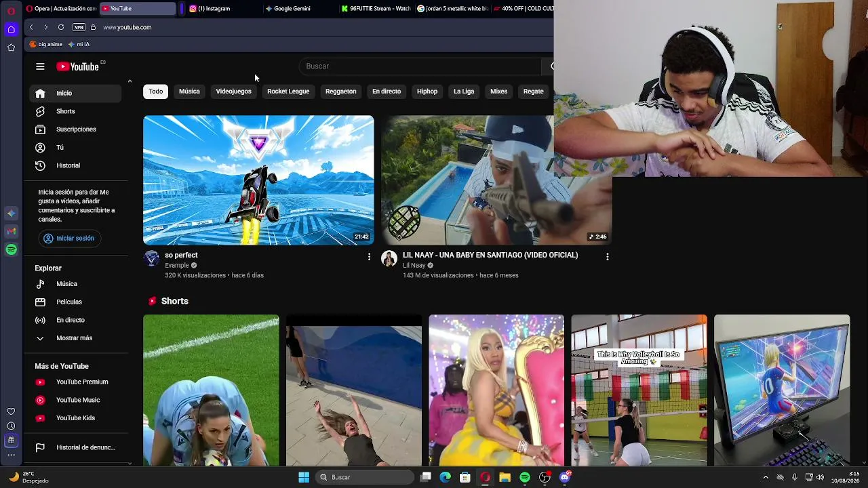Screen dimensions: 868x488
Task: Click Opera sidebar star icon
Action: click(11, 47)
